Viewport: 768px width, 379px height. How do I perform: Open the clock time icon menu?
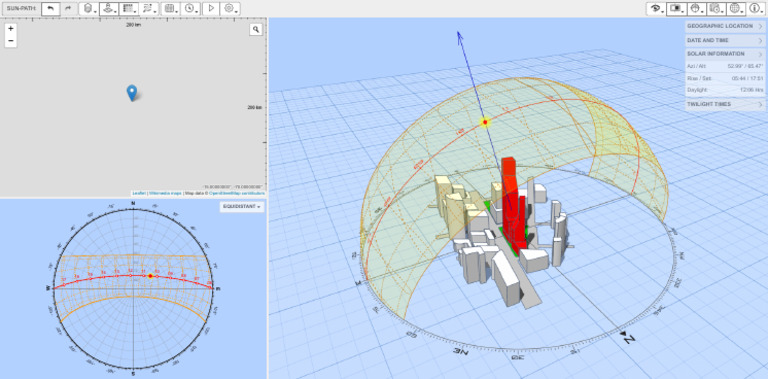[x=191, y=8]
